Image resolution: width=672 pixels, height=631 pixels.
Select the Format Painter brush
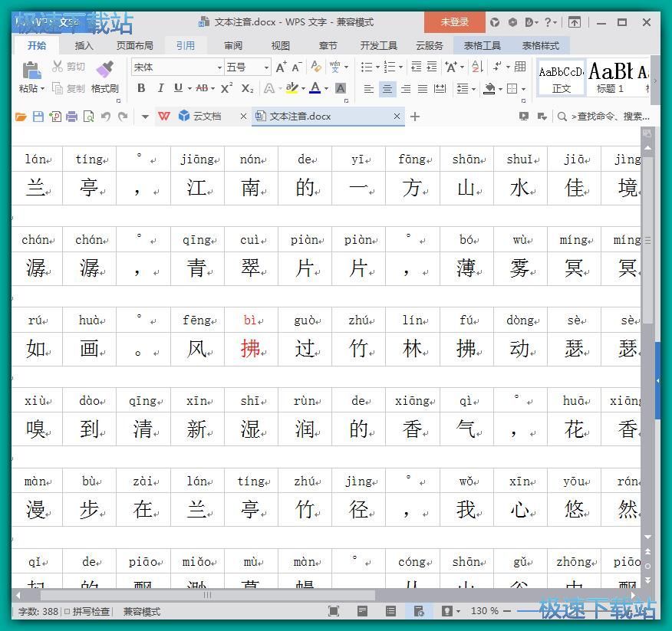105,69
